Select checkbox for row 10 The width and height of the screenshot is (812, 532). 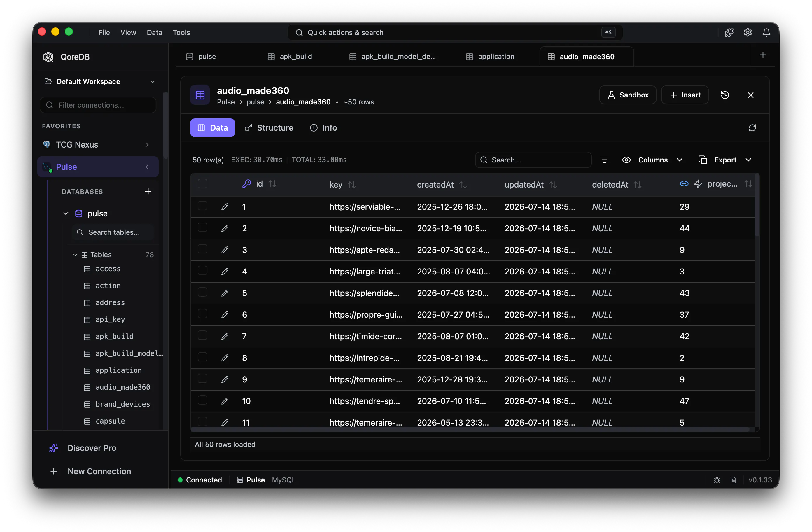coord(202,400)
